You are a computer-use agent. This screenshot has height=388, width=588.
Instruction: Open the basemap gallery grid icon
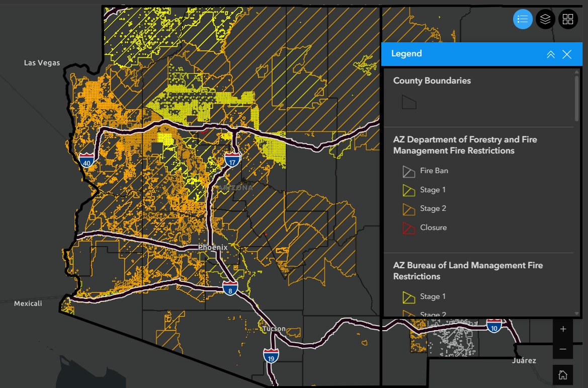[568, 19]
